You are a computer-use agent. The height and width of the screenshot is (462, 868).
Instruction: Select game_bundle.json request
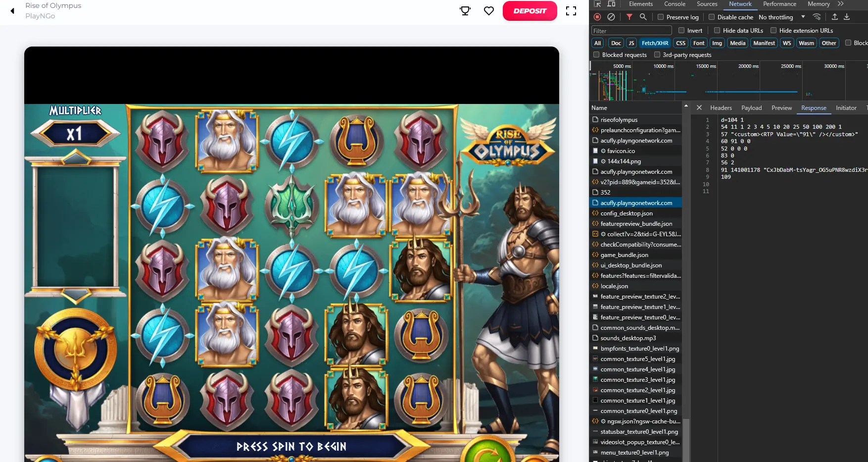[636, 255]
